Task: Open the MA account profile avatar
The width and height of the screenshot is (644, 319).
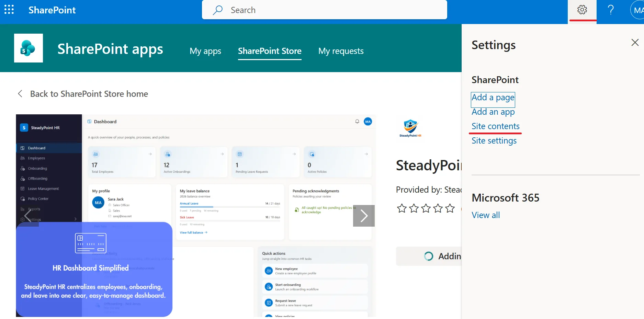Action: point(637,10)
